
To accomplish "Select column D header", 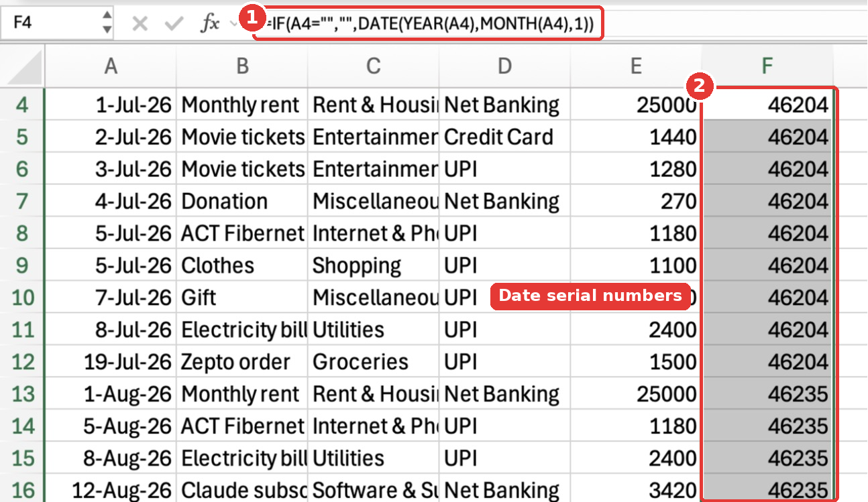I will point(505,66).
